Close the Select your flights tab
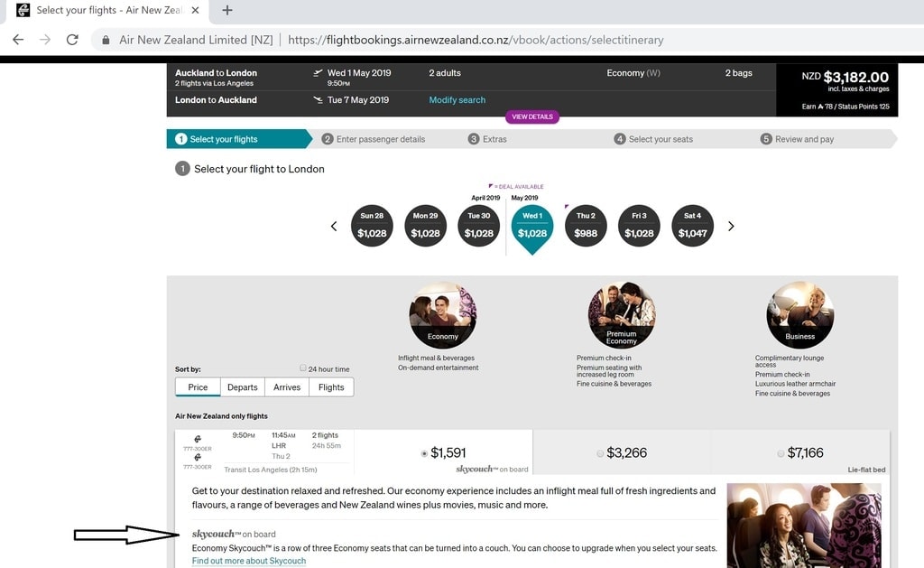Viewport: 924px width, 568px height. (196, 10)
